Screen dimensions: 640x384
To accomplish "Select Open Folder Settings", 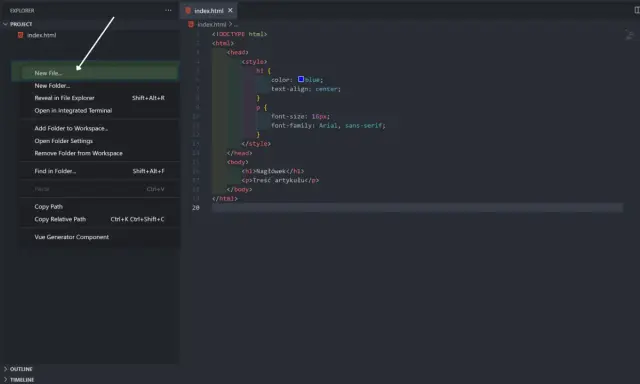I will click(x=99, y=141).
